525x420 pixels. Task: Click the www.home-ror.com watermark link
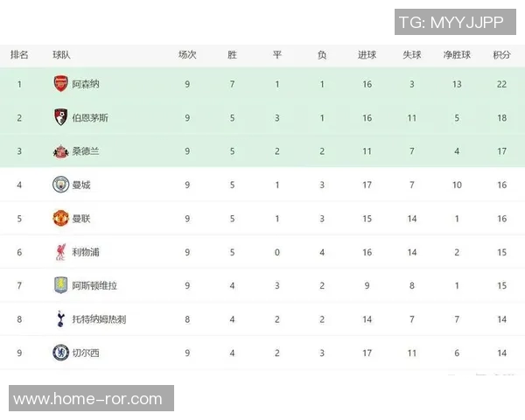[x=87, y=399]
